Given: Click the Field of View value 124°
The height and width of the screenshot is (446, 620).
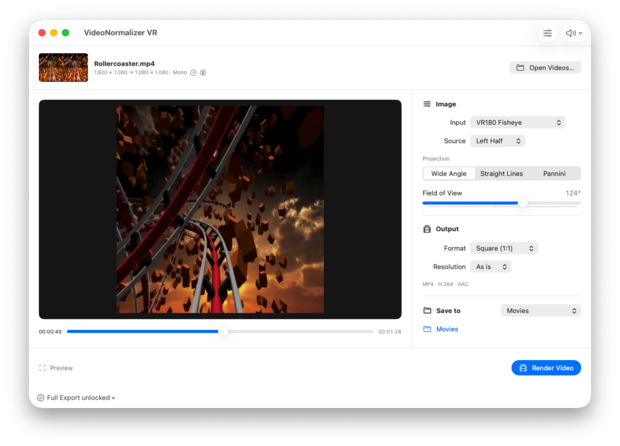Looking at the screenshot, I should 573,193.
